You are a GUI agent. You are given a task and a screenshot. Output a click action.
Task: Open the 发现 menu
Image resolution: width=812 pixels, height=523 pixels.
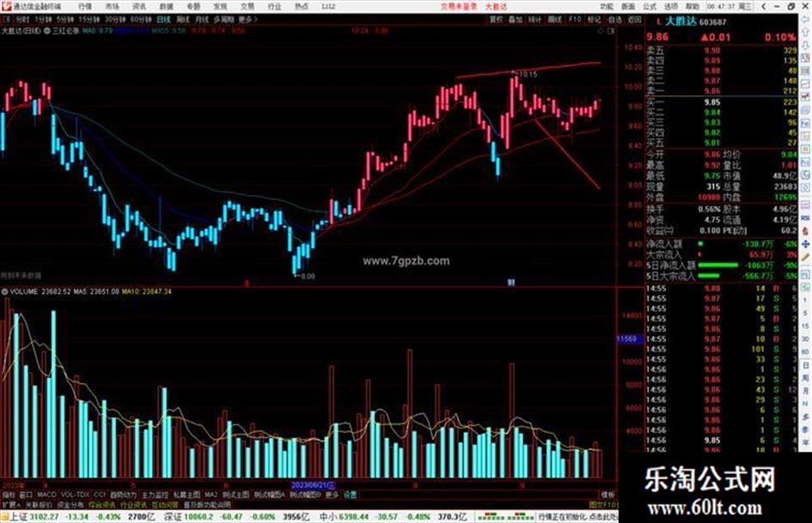coord(220,6)
